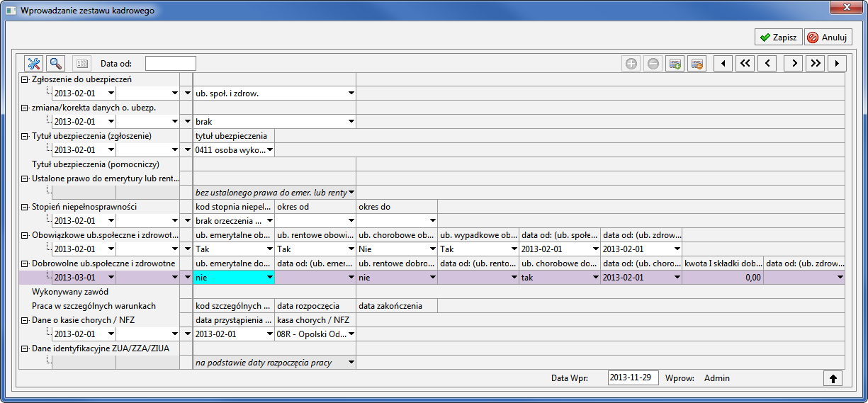868x403 pixels.
Task: Open ub. chorobowe 'Nie' dropdown
Action: coord(432,249)
